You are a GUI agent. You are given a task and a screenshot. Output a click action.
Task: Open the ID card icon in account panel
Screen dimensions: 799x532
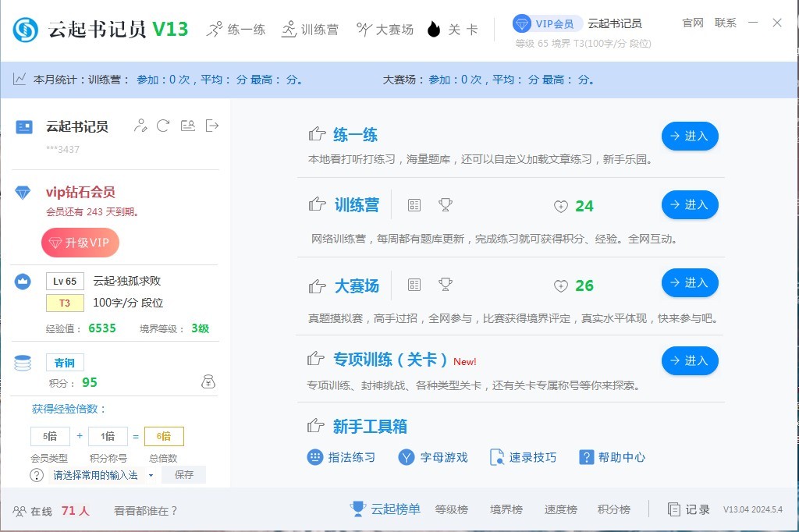(x=187, y=126)
